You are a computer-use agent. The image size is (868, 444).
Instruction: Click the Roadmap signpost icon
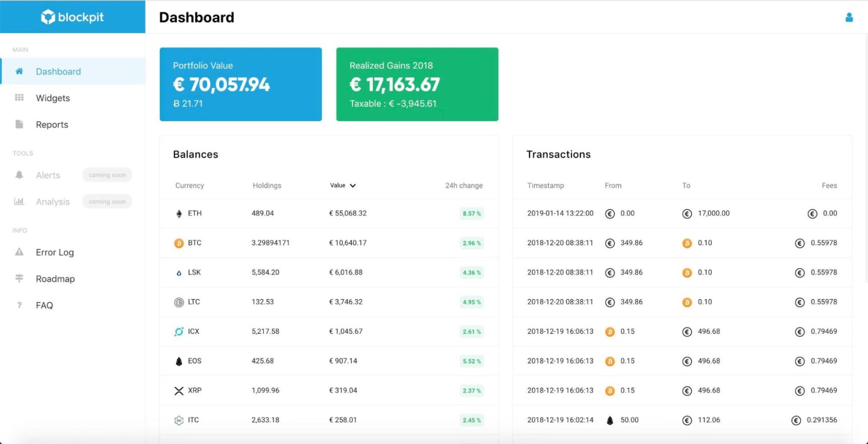click(x=19, y=278)
